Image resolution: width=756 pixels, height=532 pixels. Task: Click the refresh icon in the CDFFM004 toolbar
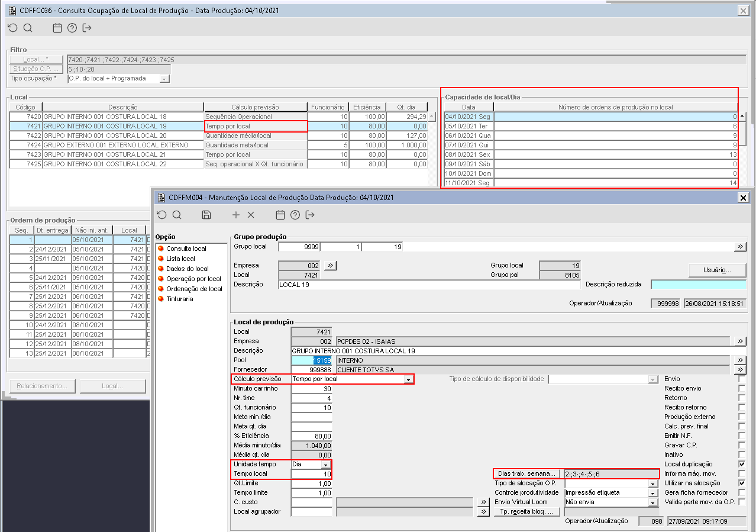pos(161,215)
